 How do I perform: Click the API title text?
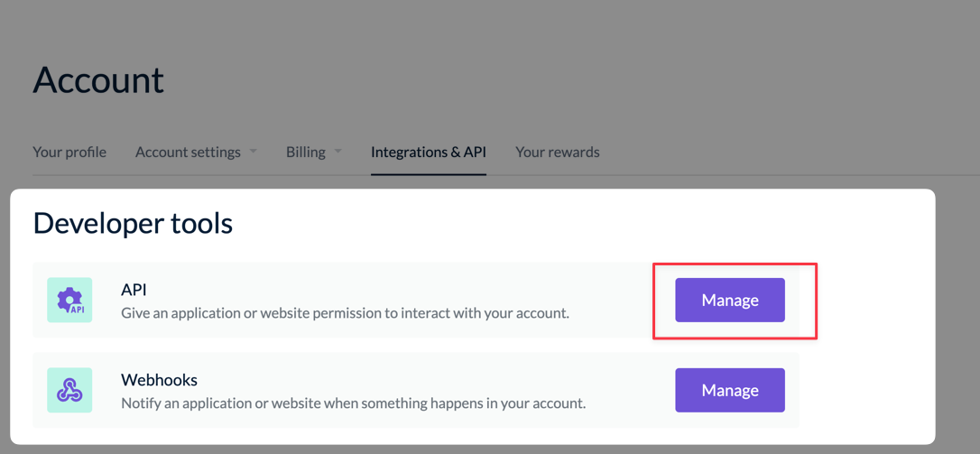[x=134, y=290]
